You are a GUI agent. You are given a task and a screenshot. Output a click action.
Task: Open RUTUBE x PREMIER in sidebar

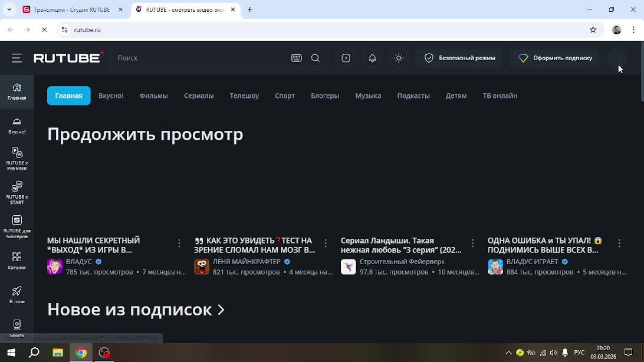tap(17, 159)
